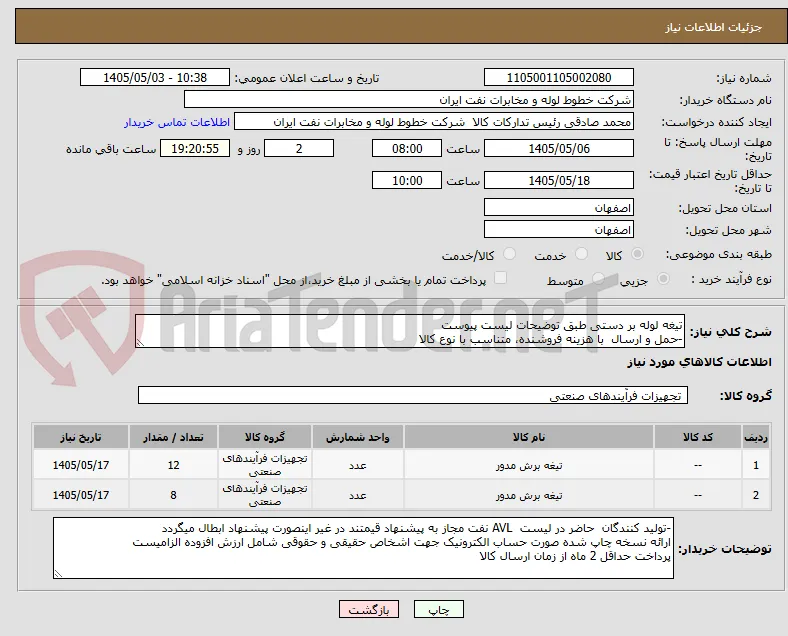Click the resize handle of description text area
Image resolution: width=788 pixels, height=636 pixels.
(140, 343)
